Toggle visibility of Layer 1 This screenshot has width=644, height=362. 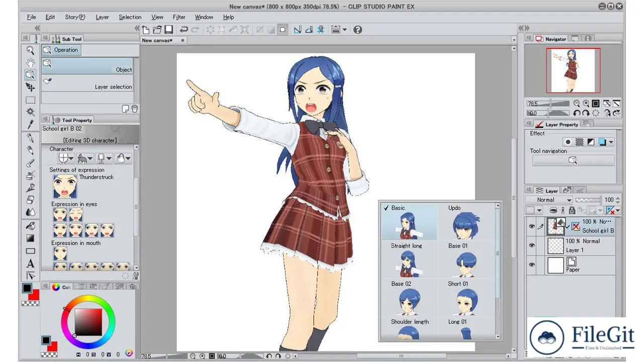[532, 245]
